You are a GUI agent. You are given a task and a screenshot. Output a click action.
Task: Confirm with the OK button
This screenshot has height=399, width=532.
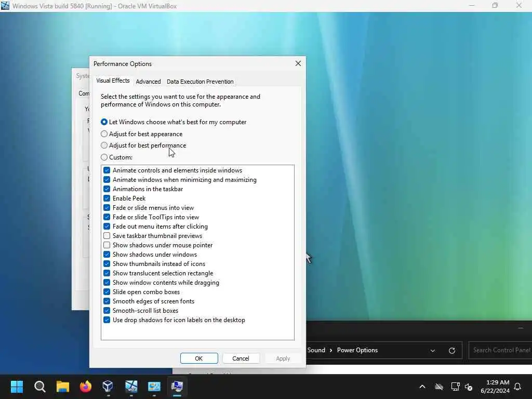pos(199,358)
